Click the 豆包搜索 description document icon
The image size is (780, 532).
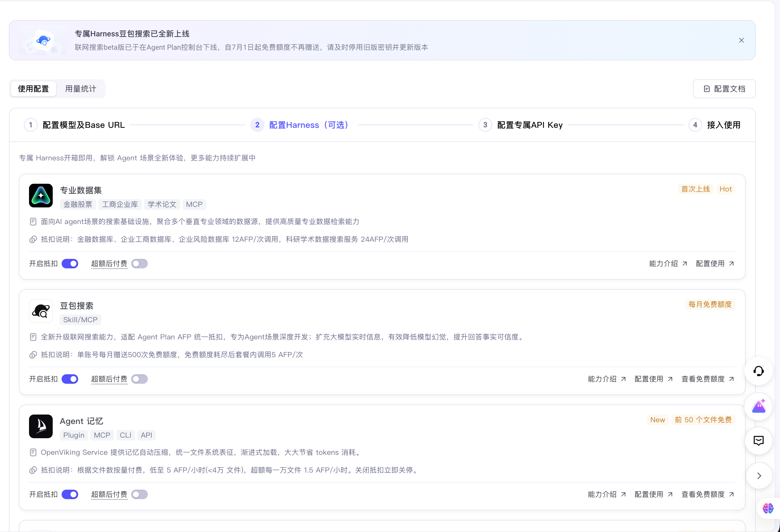(33, 337)
